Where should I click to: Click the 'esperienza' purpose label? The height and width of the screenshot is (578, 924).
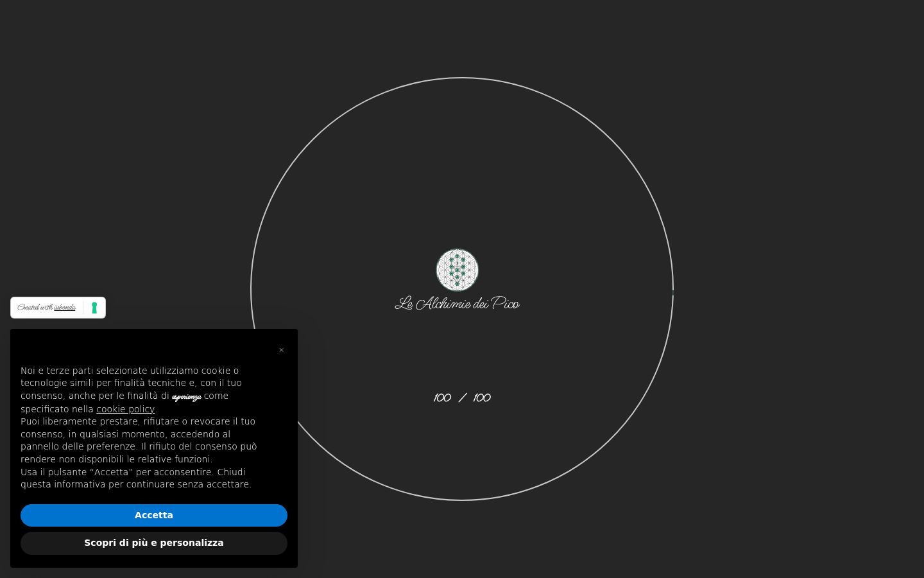pyautogui.click(x=187, y=397)
